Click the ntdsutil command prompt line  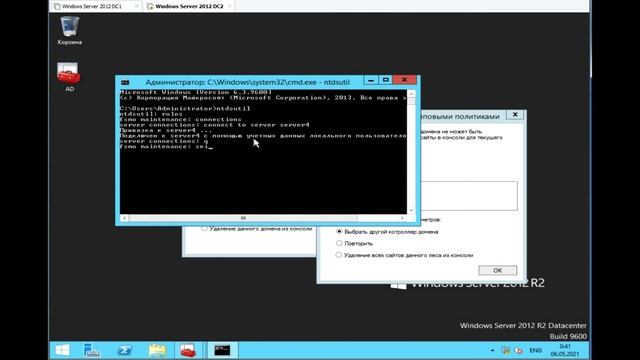[x=185, y=109]
